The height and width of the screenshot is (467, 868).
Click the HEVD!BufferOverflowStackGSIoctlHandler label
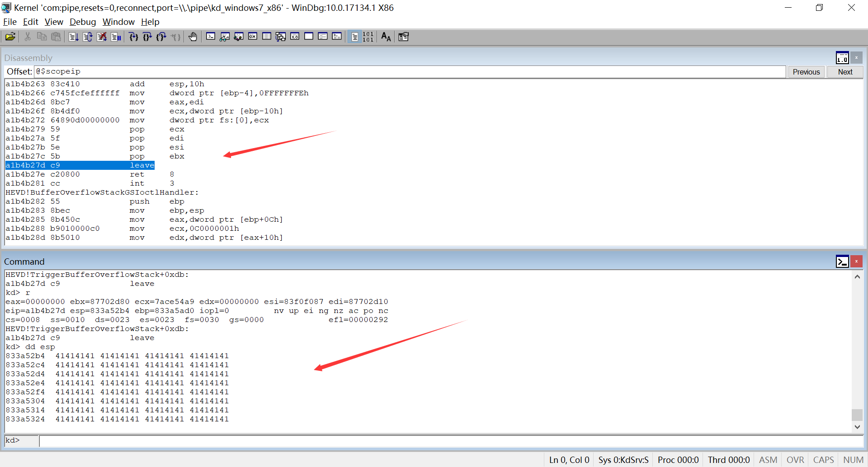point(102,192)
